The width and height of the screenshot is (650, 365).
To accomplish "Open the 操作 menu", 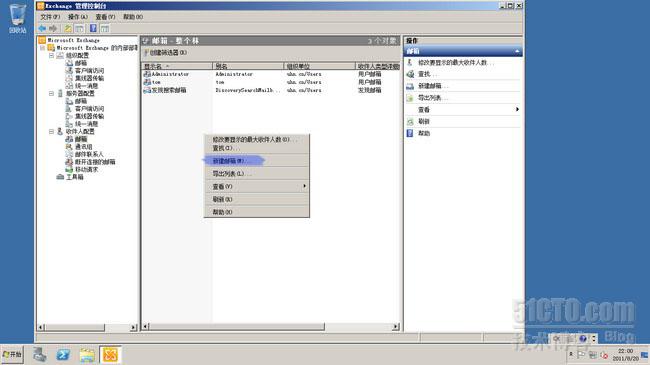I will click(78, 17).
